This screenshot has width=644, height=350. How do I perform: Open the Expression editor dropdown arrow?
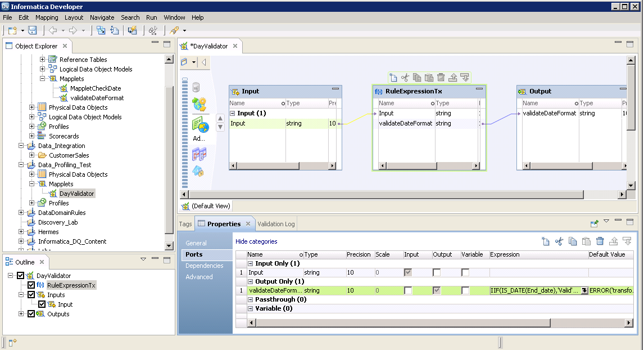(x=584, y=290)
